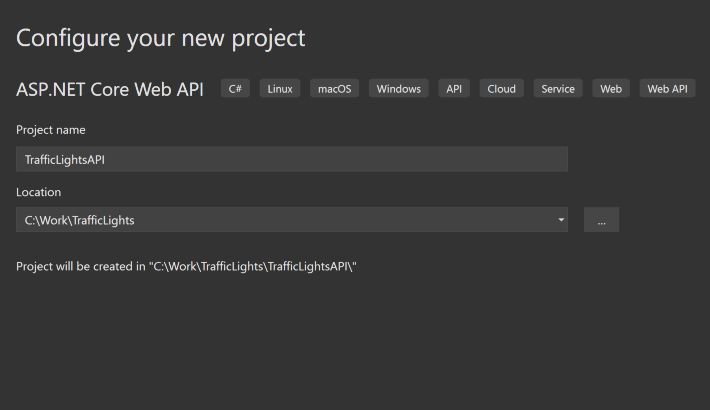This screenshot has width=710, height=410.
Task: Click the quoted TrafficLightsAPI creation path
Action: [253, 266]
